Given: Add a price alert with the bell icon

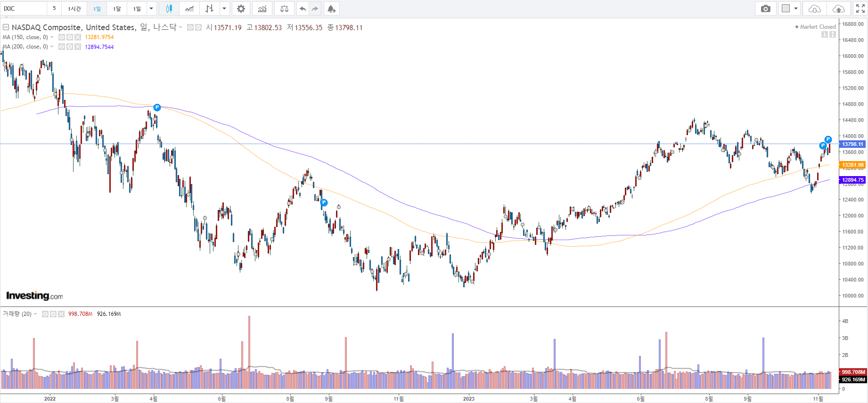Looking at the screenshot, I should point(331,8).
